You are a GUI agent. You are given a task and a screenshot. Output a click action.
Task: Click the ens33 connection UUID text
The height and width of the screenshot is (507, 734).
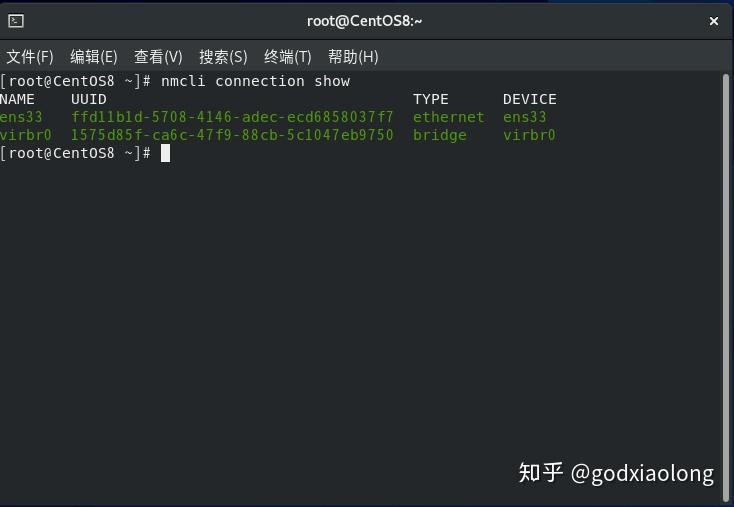232,117
